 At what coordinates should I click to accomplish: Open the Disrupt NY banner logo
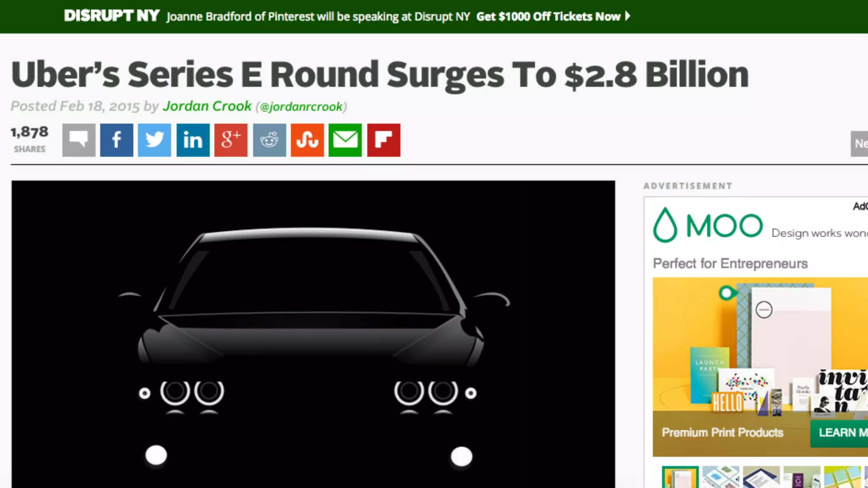(x=112, y=16)
